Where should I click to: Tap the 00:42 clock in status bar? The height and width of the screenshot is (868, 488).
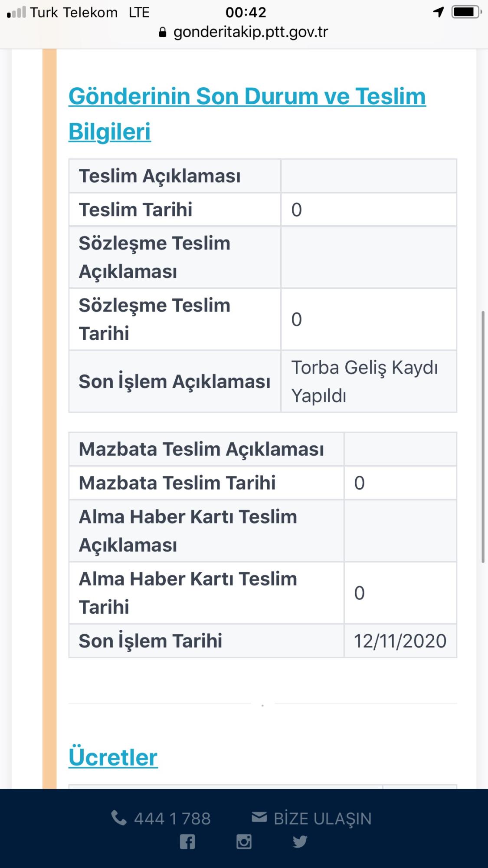click(x=246, y=12)
